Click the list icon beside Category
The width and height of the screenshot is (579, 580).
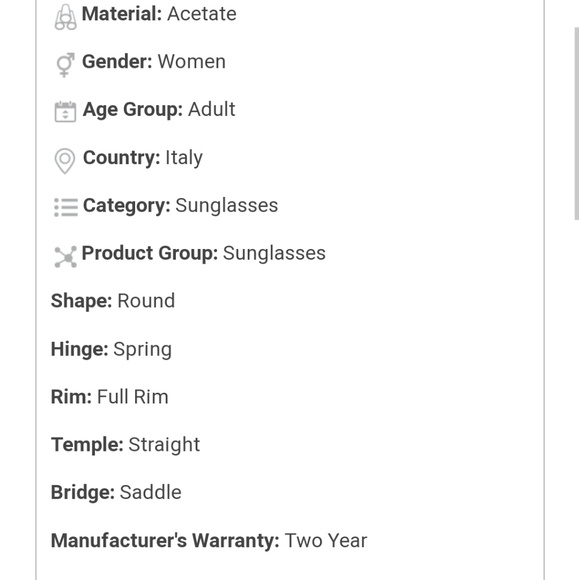(66, 207)
